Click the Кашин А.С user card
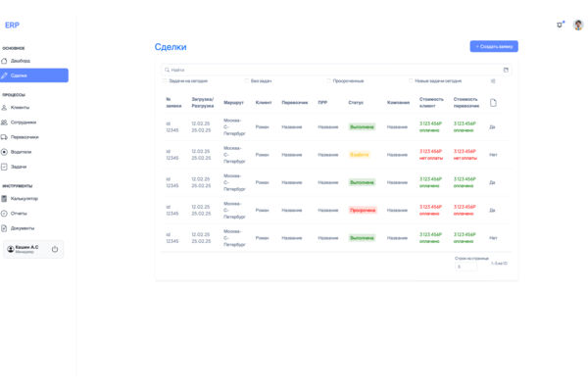 (x=33, y=249)
